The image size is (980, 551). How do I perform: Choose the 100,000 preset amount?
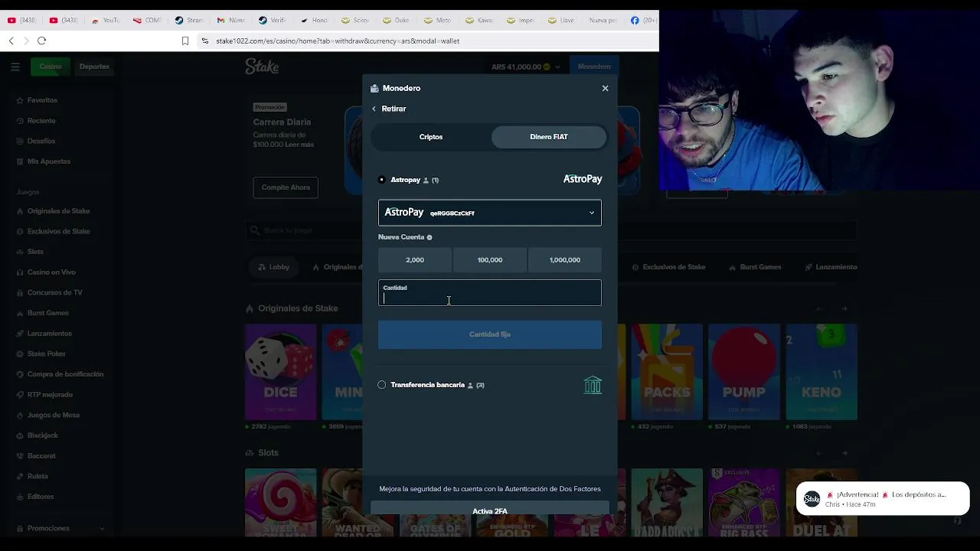pyautogui.click(x=490, y=260)
